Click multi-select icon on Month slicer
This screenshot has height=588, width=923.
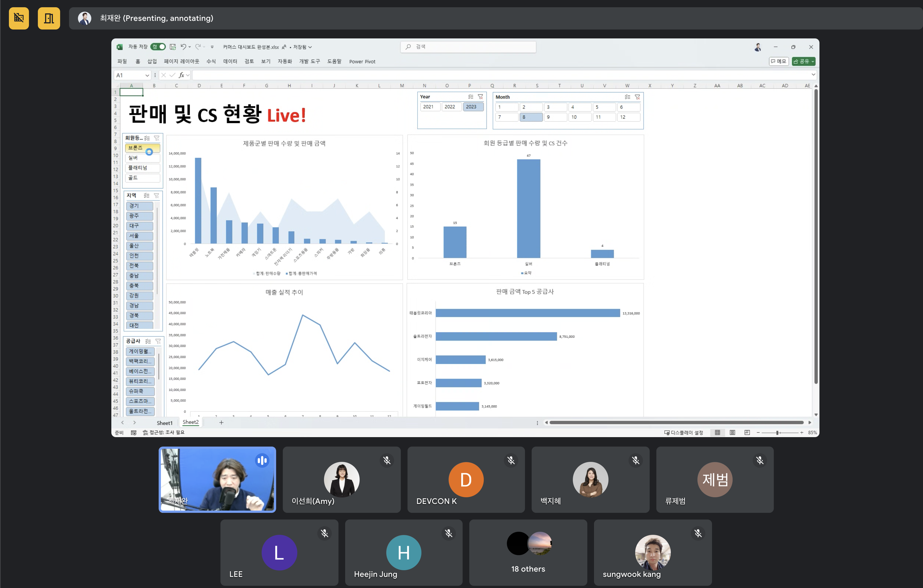coord(627,97)
